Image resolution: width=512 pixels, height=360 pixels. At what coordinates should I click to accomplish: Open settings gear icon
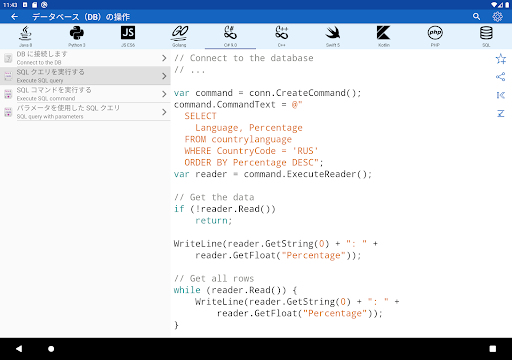click(497, 16)
